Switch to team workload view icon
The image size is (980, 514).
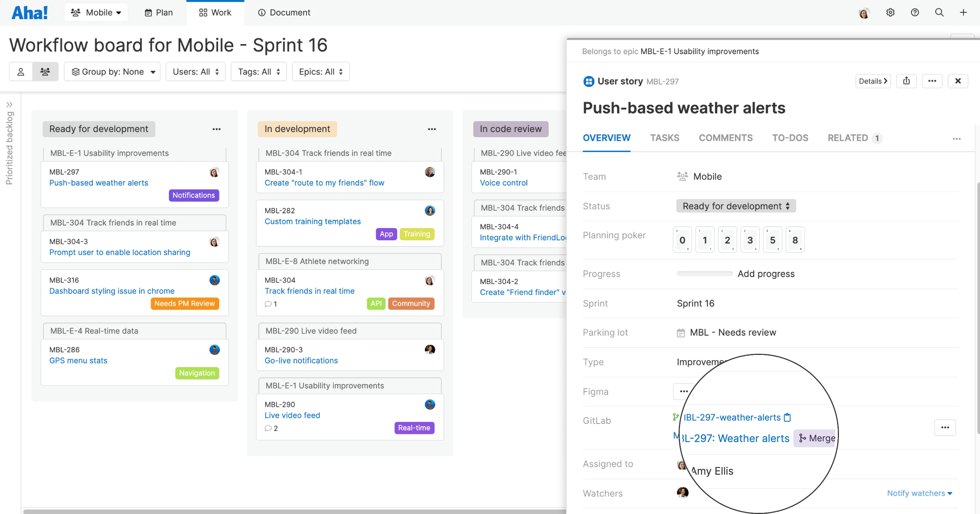coord(45,72)
